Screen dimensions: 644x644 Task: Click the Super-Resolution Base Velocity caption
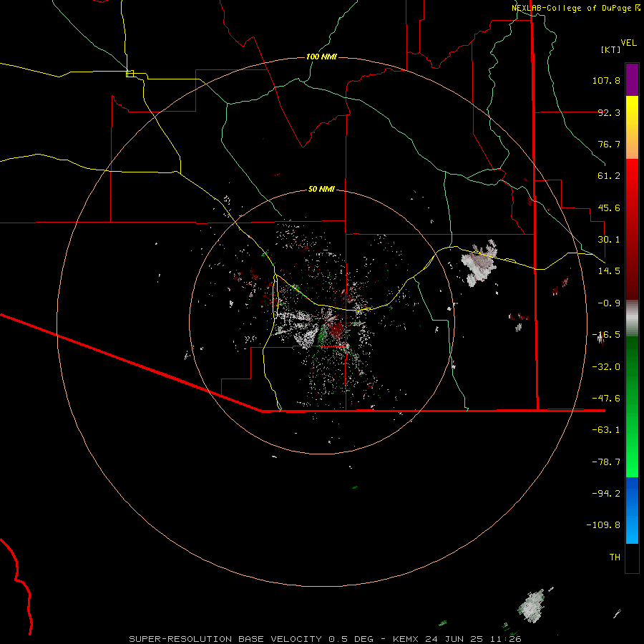tap(326, 639)
